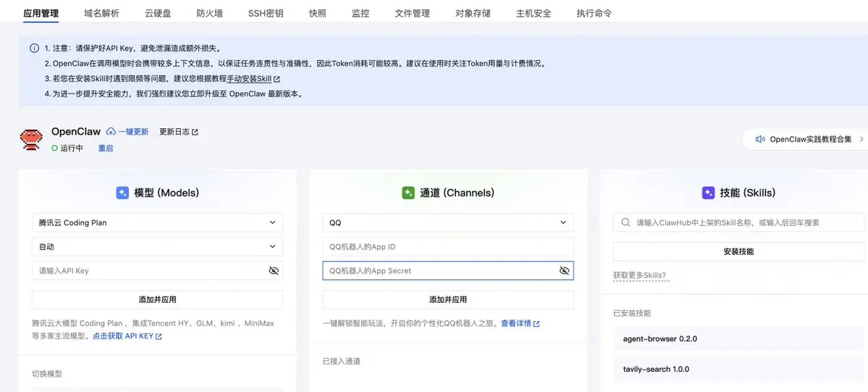Open the QQ channel dropdown
The height and width of the screenshot is (392, 868).
point(448,222)
